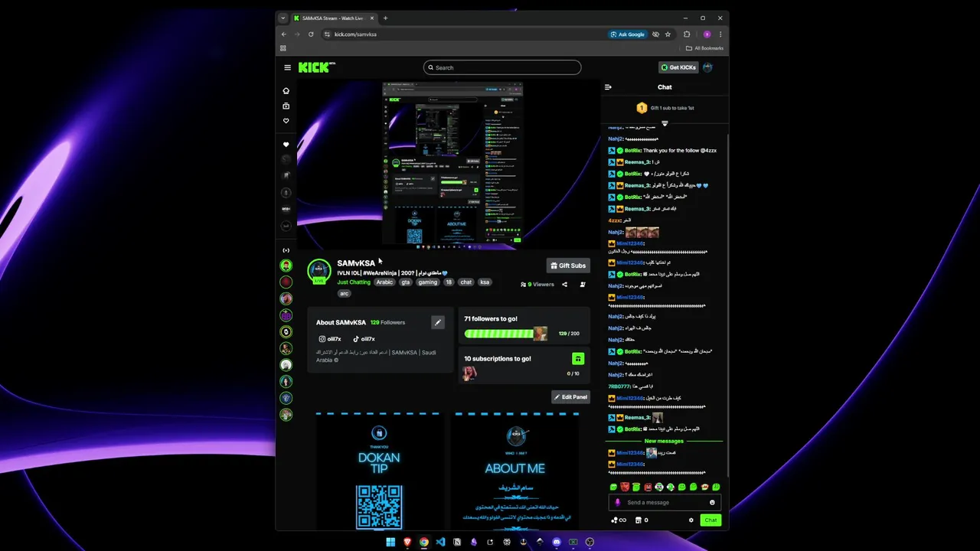Open Visual Studio Code from taskbar
Viewport: 980px width, 551px height.
point(440,542)
